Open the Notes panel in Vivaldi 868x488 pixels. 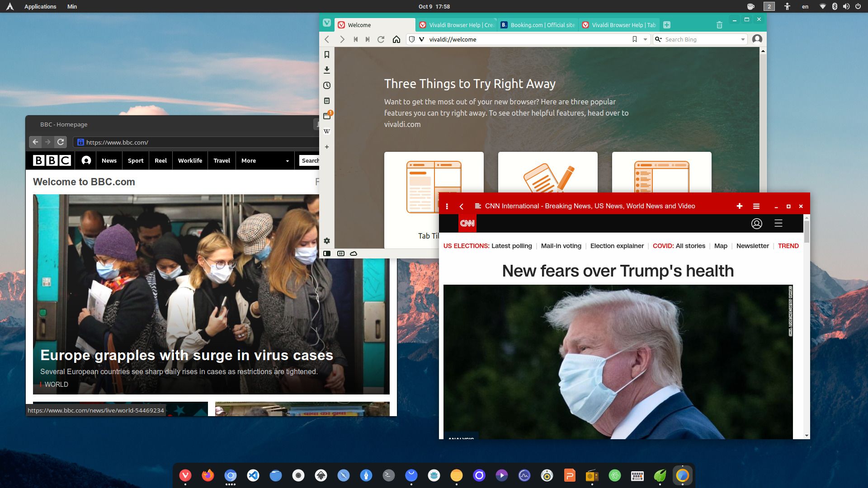327,101
